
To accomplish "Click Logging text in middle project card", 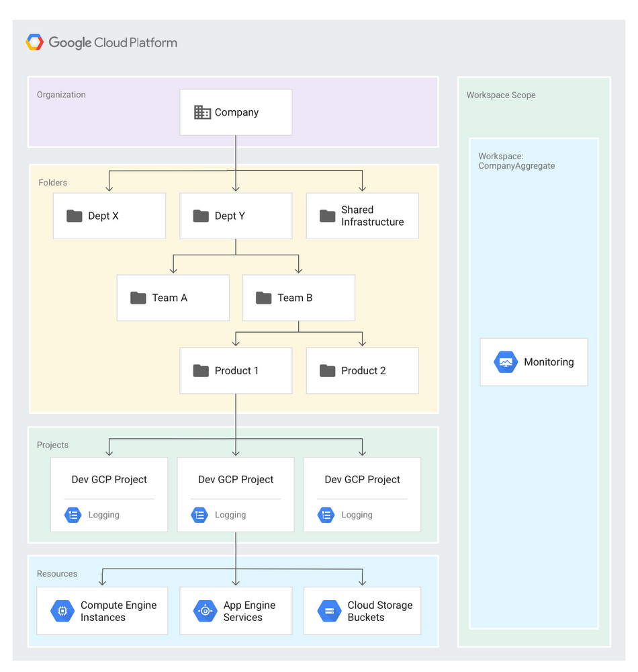I will [230, 515].
